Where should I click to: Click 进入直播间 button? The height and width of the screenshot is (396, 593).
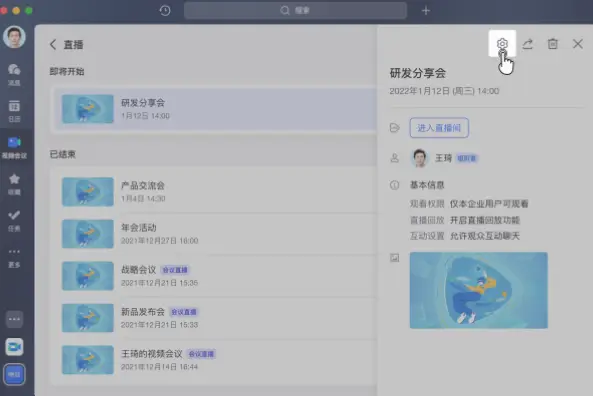[x=439, y=128]
